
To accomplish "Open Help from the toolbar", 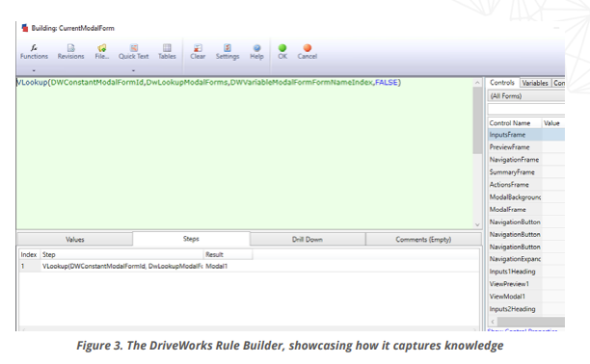I will click(x=256, y=52).
